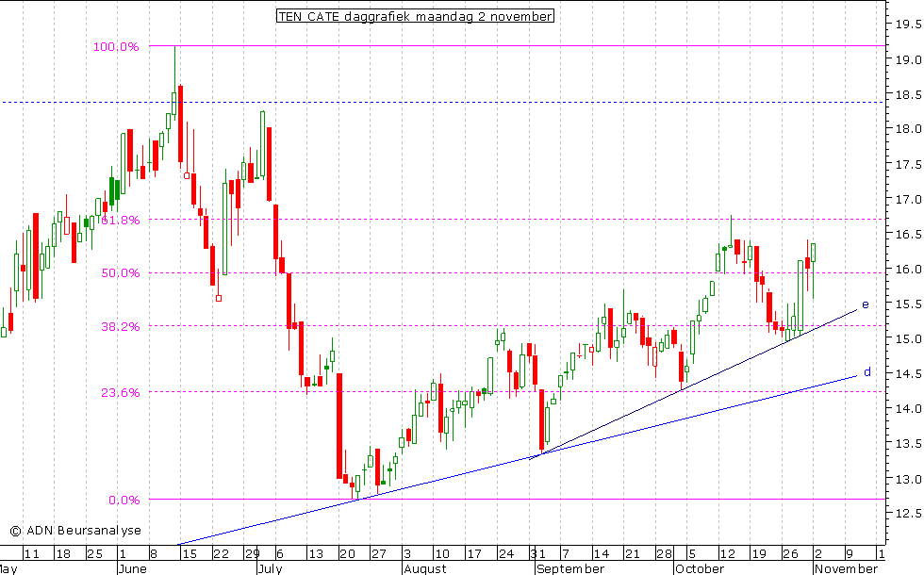Click the 13.0 price axis value
Image resolution: width=924 pixels, height=575 pixels.
[x=908, y=479]
